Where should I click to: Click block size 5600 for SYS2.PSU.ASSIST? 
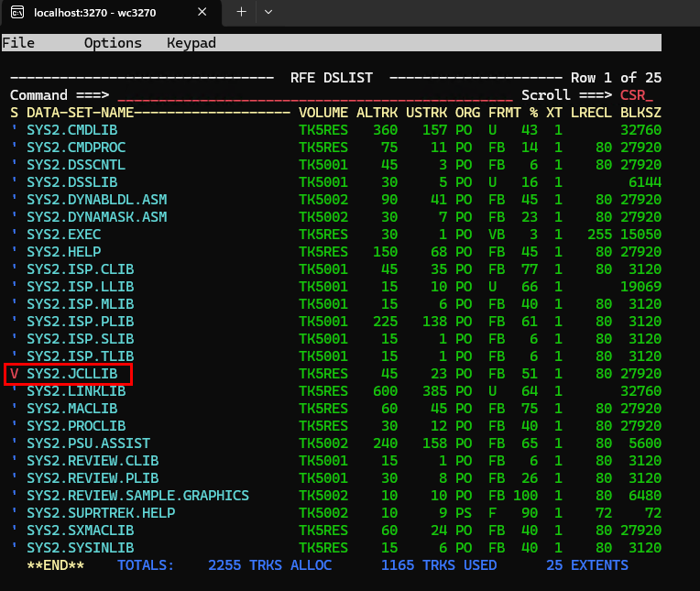point(645,443)
